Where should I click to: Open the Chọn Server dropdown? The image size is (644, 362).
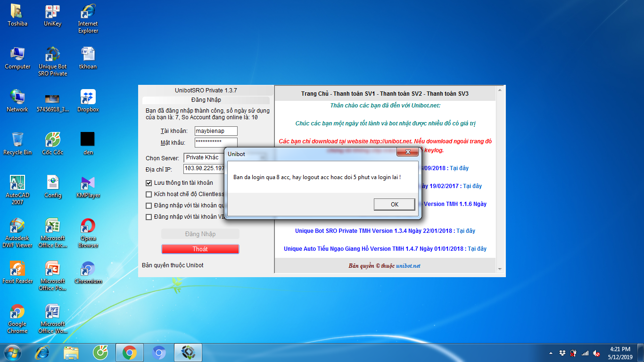click(x=204, y=157)
